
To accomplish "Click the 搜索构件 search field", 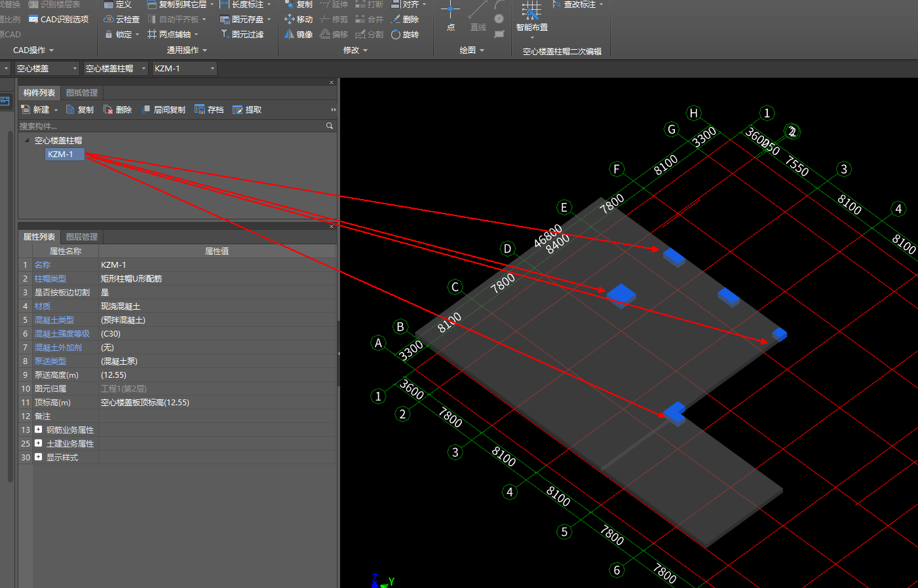I will pyautogui.click(x=172, y=126).
